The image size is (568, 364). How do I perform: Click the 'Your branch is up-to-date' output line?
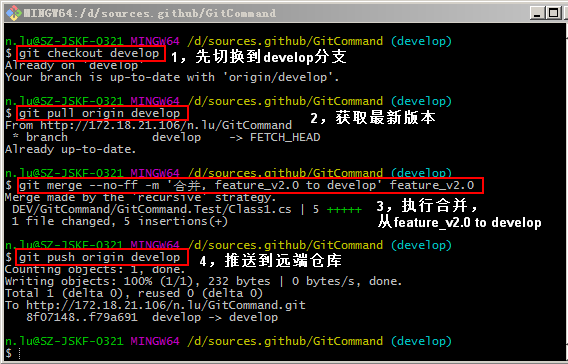pos(172,77)
